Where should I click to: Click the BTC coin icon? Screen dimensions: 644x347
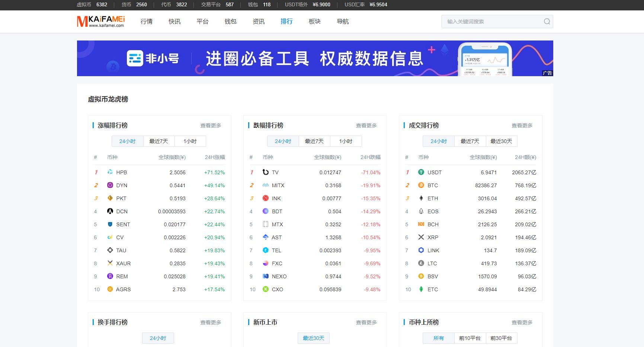point(421,185)
